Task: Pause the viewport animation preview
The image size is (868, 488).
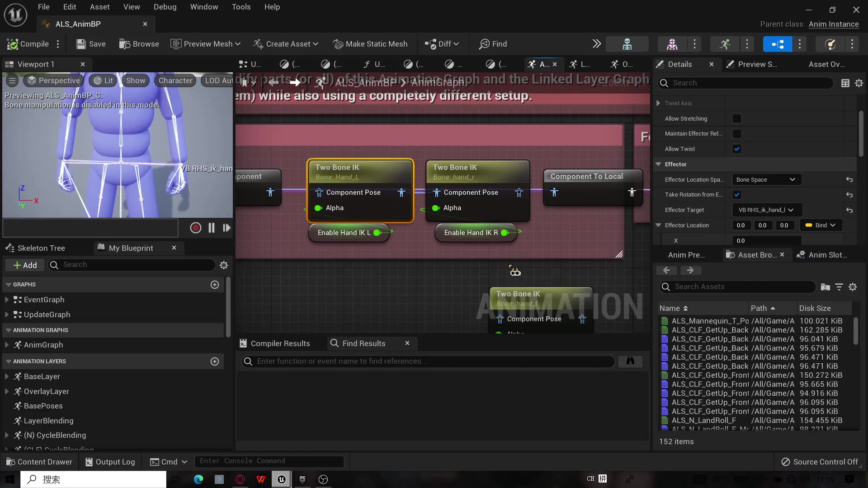Action: [x=211, y=228]
